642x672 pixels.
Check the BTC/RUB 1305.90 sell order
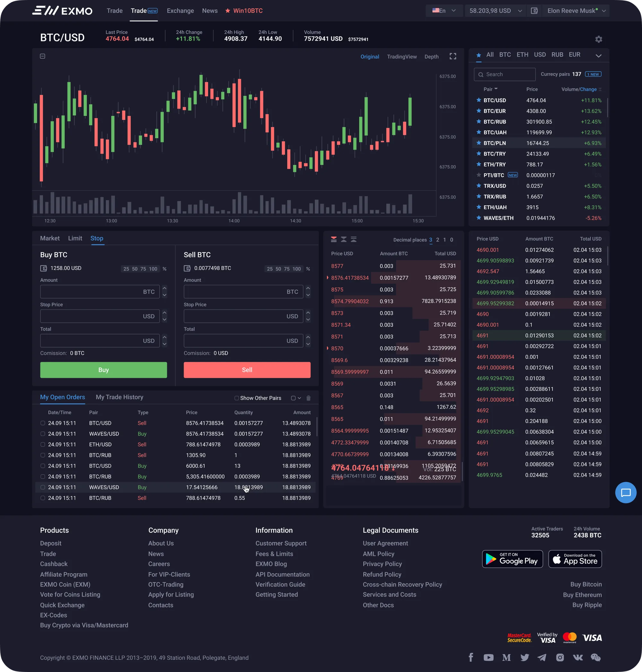43,455
